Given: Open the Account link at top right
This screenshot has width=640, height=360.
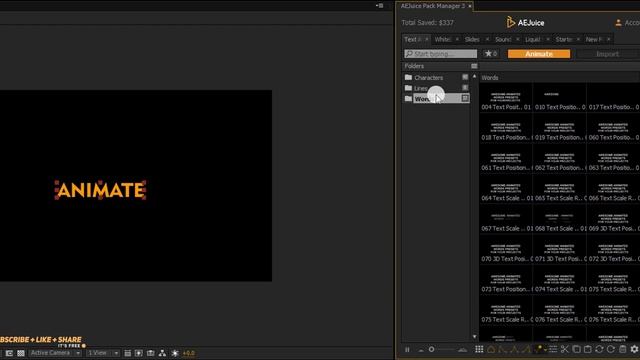Looking at the screenshot, I should pos(628,23).
